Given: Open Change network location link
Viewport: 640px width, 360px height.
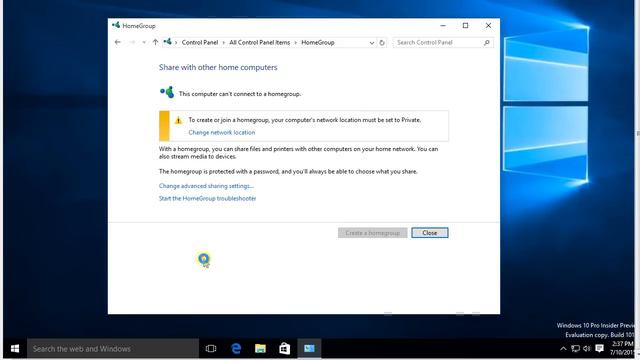Looking at the screenshot, I should (x=222, y=133).
